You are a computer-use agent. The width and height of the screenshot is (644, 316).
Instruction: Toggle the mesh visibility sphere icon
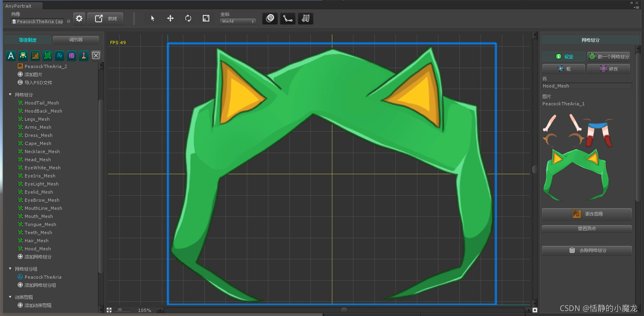[x=270, y=19]
